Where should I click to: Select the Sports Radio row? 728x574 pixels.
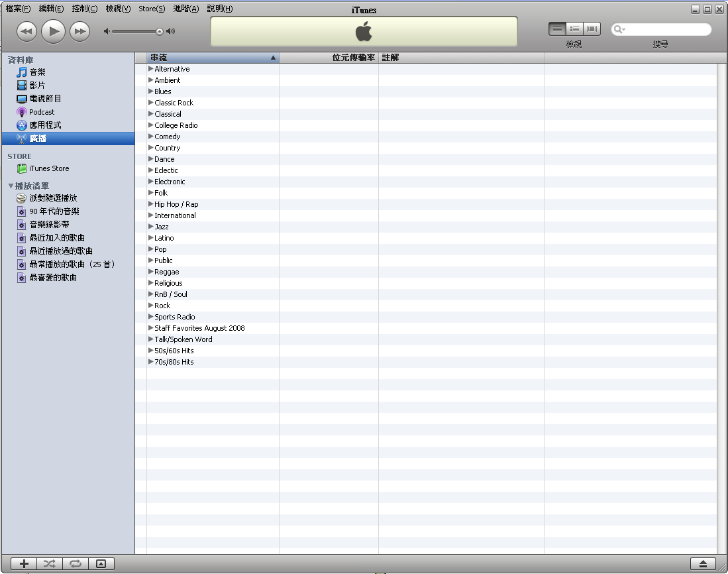tap(426, 317)
